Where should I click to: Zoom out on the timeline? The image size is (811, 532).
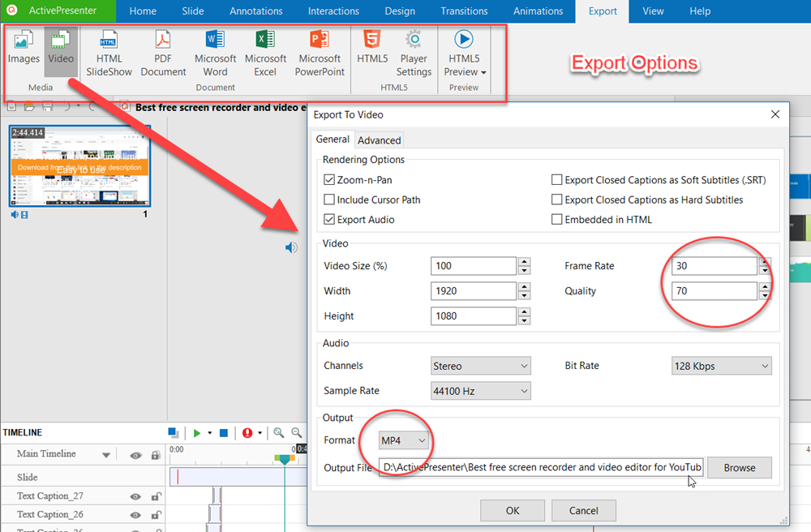click(x=296, y=433)
